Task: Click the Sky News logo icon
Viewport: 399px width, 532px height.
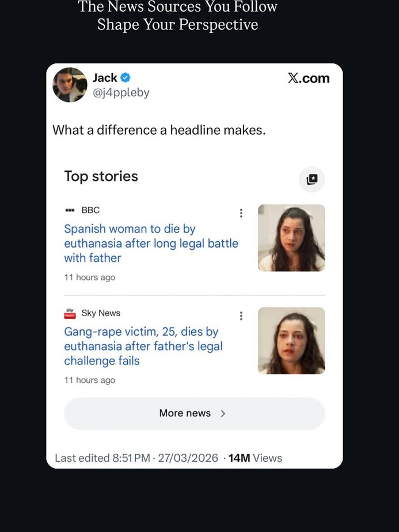Action: point(70,313)
